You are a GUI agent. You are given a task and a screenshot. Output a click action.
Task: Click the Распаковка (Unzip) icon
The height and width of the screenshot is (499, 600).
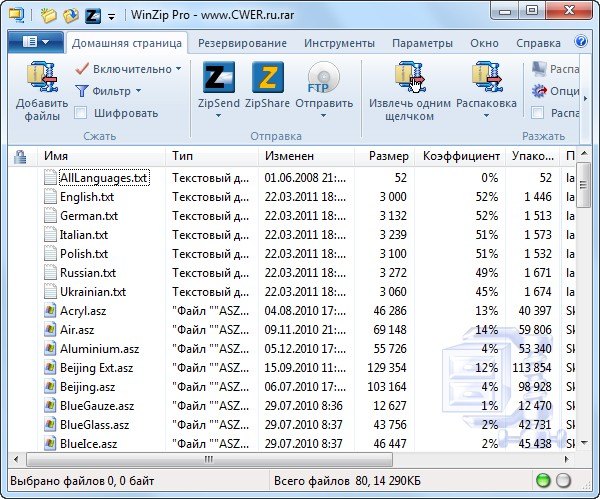pyautogui.click(x=485, y=76)
